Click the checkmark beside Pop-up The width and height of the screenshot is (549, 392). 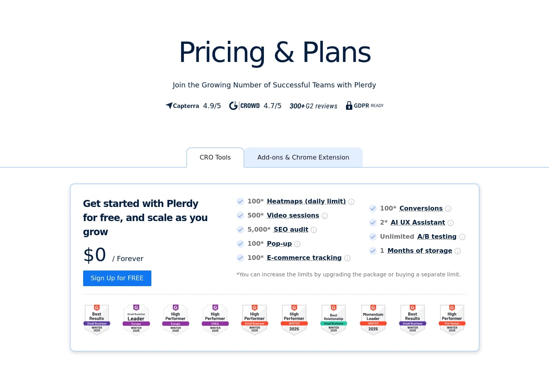[240, 244]
